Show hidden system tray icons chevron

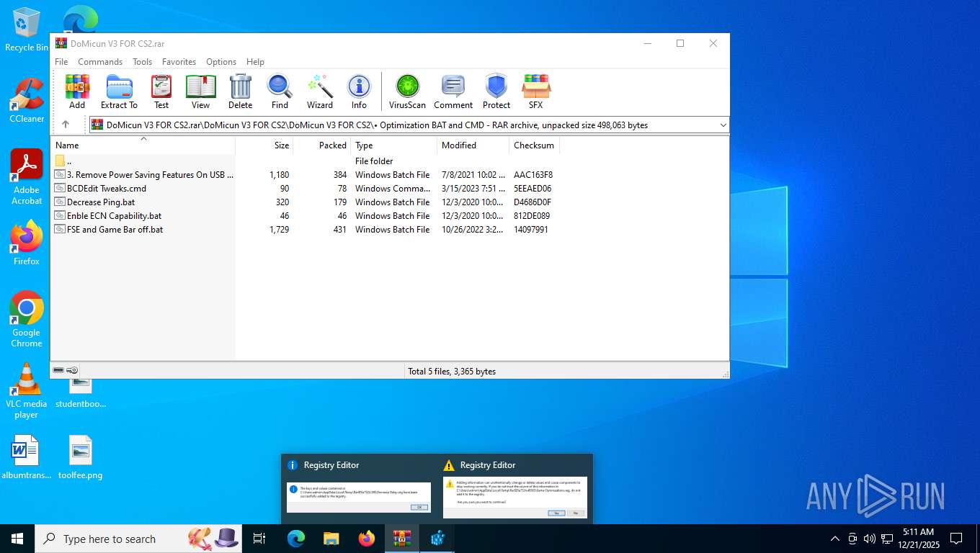pos(835,539)
